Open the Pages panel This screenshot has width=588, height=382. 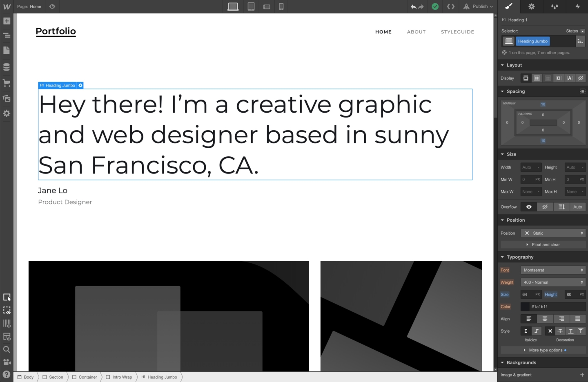point(7,50)
